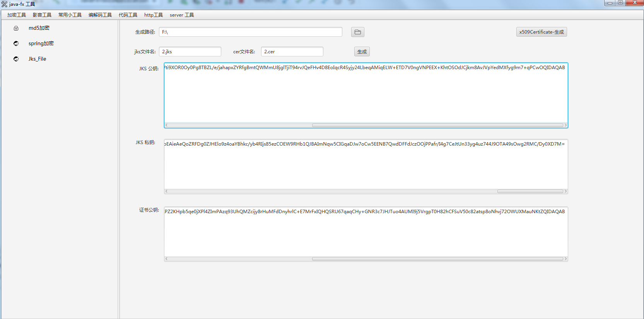This screenshot has width=644, height=319.
Task: Click the icon beside spring加密
Action: click(16, 44)
